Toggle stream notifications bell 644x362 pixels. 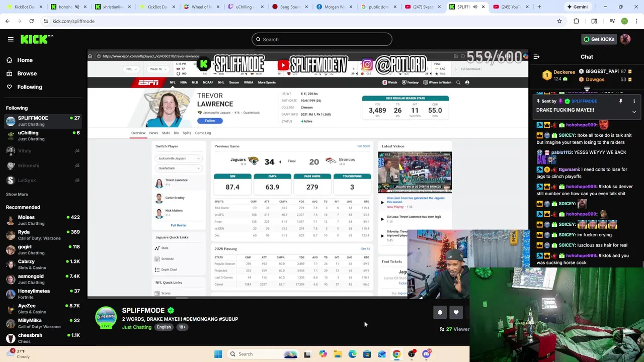click(440, 312)
